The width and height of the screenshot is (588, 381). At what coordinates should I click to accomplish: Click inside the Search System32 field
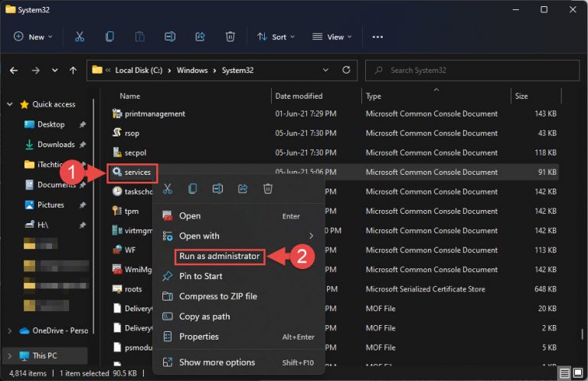pyautogui.click(x=472, y=71)
